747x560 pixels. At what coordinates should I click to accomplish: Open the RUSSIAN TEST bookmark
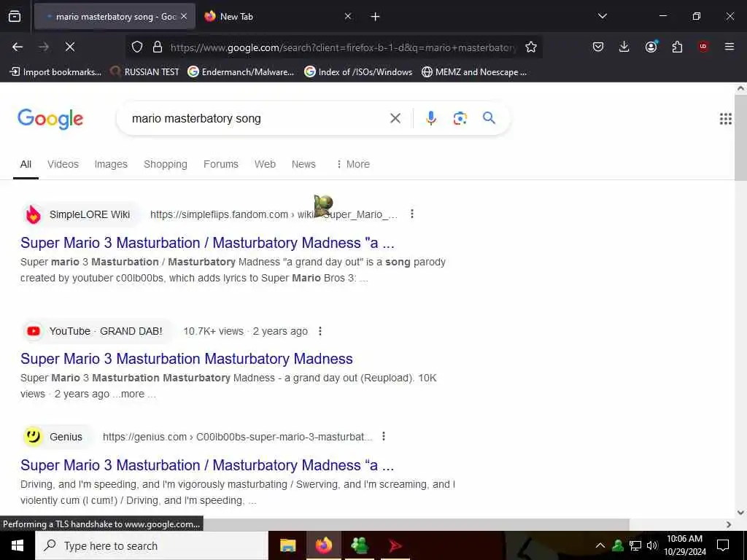click(x=145, y=72)
